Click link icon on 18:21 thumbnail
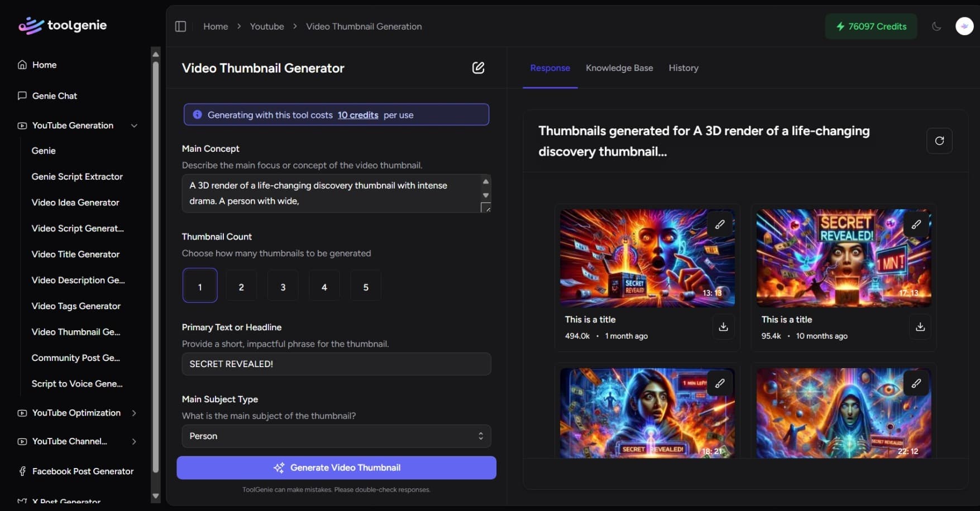 click(x=720, y=383)
